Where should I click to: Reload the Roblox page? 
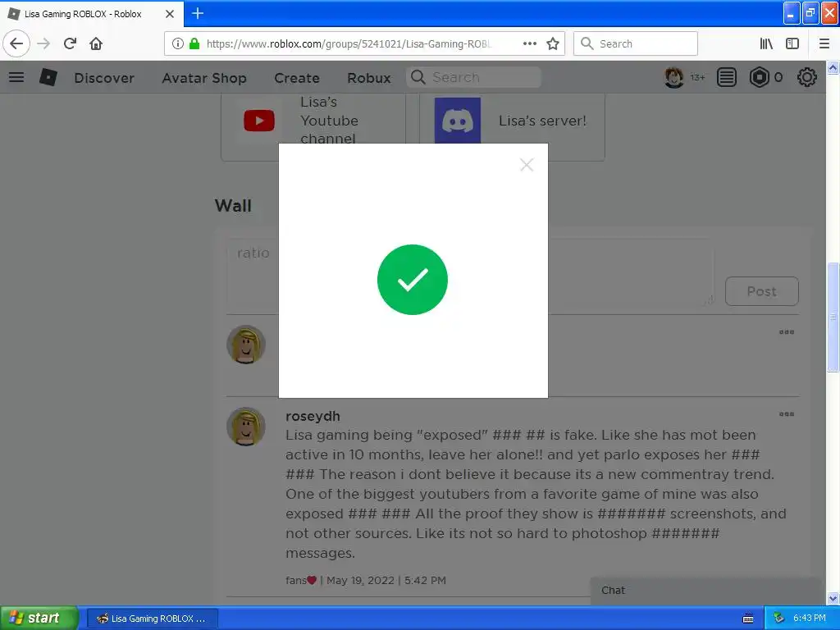[x=70, y=43]
